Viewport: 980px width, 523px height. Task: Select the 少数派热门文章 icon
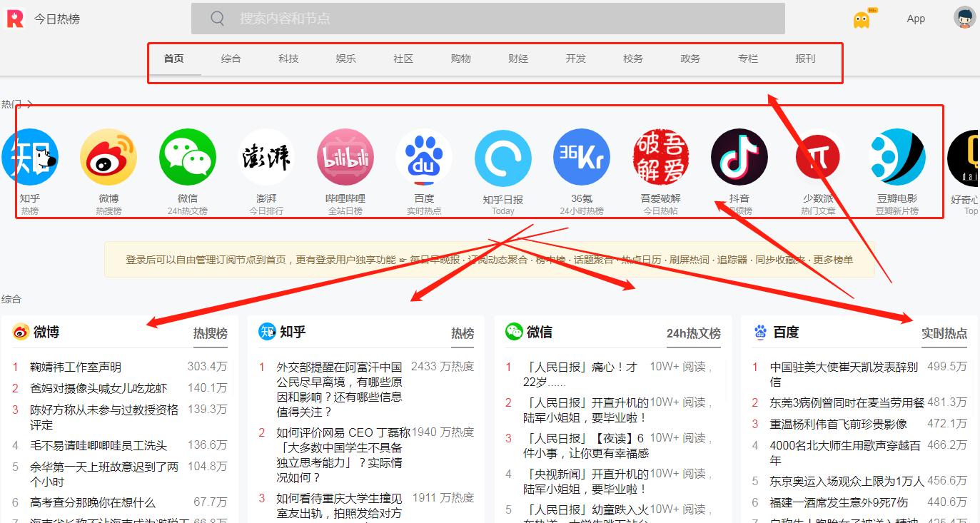coord(818,157)
